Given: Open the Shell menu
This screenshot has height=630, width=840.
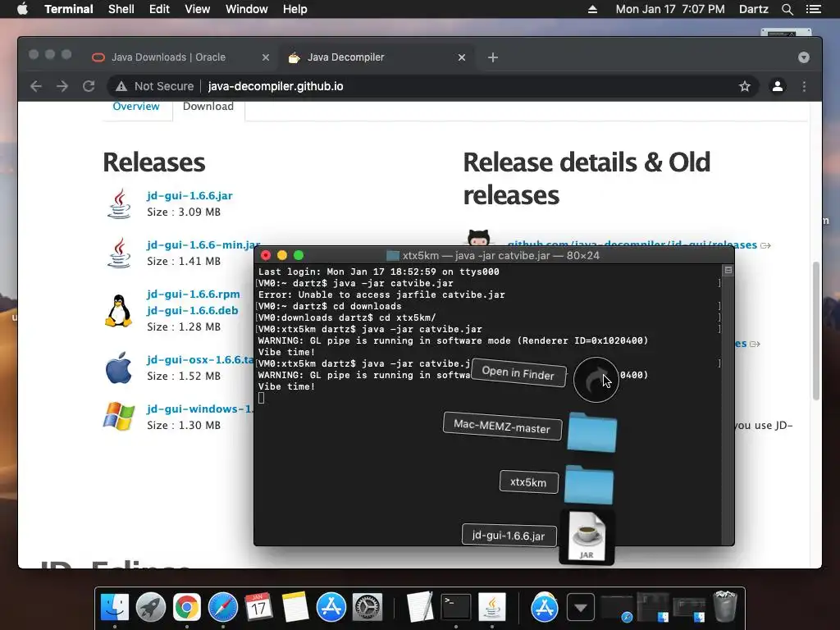Looking at the screenshot, I should [121, 9].
